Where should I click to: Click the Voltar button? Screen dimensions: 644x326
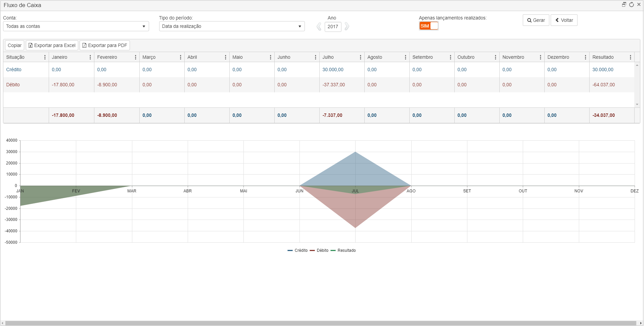564,20
